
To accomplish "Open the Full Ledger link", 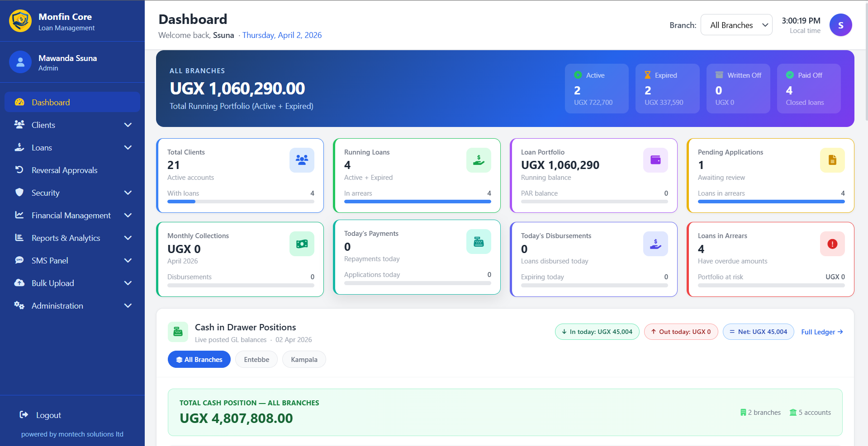I will point(821,332).
